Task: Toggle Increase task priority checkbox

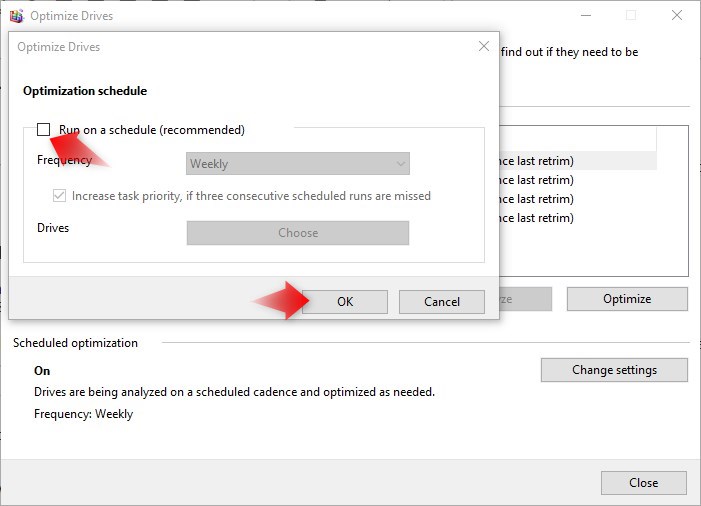Action: click(x=59, y=196)
